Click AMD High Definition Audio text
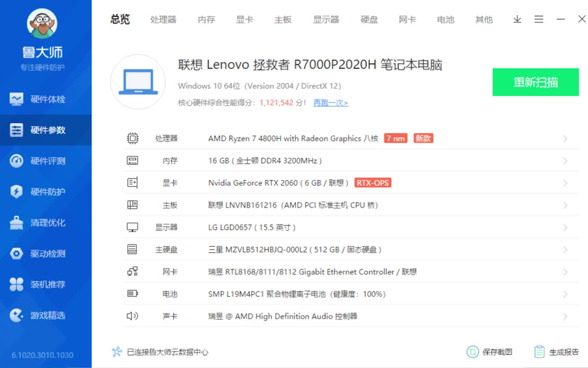This screenshot has width=588, height=368. pyautogui.click(x=283, y=316)
